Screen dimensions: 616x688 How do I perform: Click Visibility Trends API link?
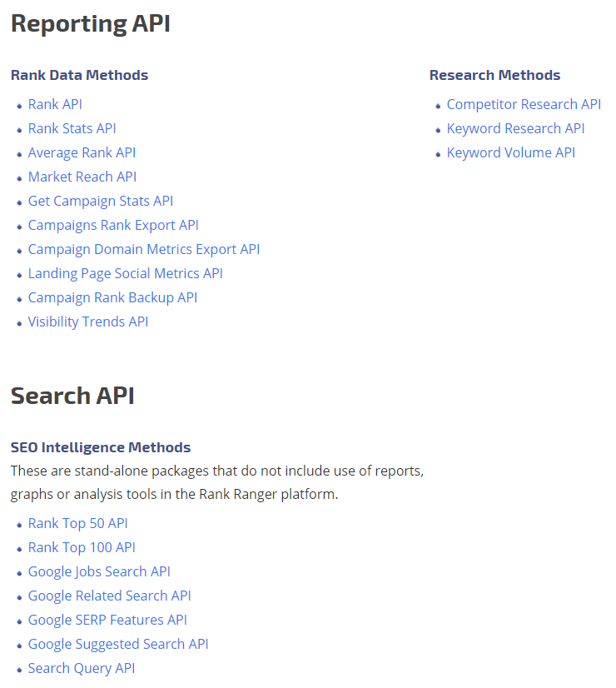(88, 322)
